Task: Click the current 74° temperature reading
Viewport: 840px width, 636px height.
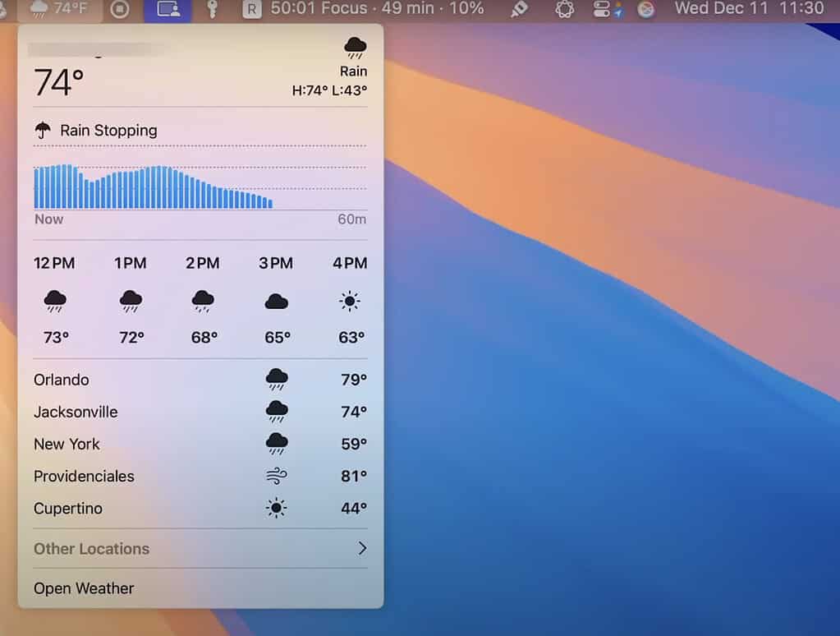Action: point(59,83)
